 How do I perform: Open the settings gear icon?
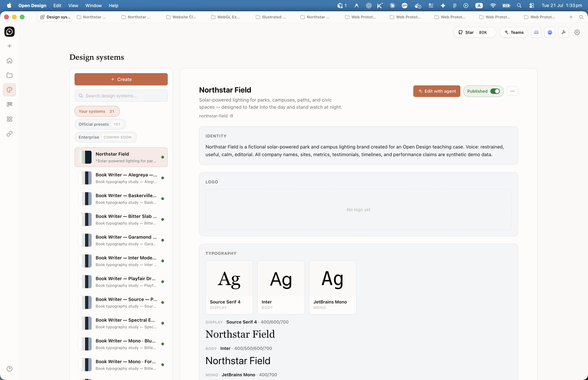[577, 32]
